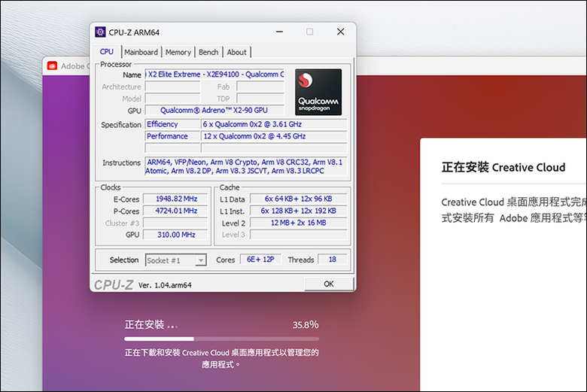This screenshot has width=587, height=392.
Task: Click Level 2 cache value 12 MB + 2x 16 MB
Action: [298, 223]
